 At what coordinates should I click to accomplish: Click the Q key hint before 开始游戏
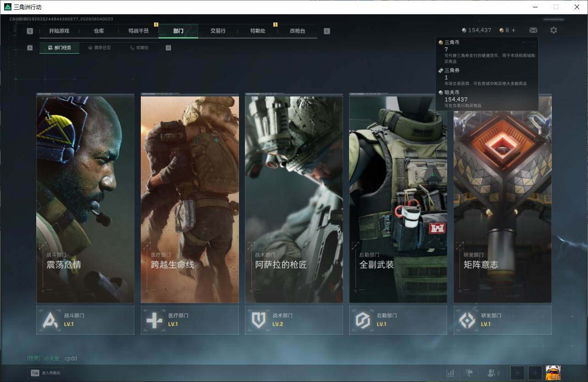click(30, 31)
